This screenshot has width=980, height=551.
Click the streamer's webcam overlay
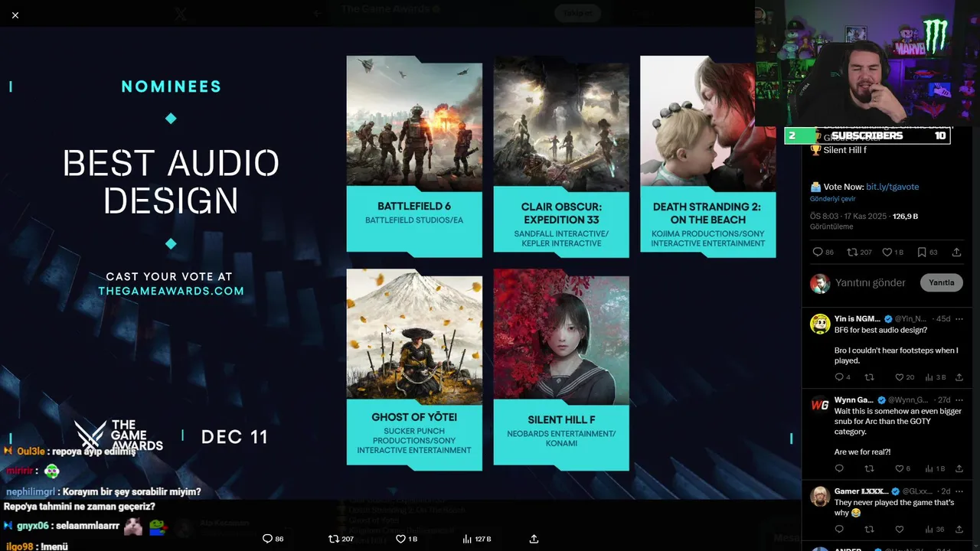[x=867, y=63]
